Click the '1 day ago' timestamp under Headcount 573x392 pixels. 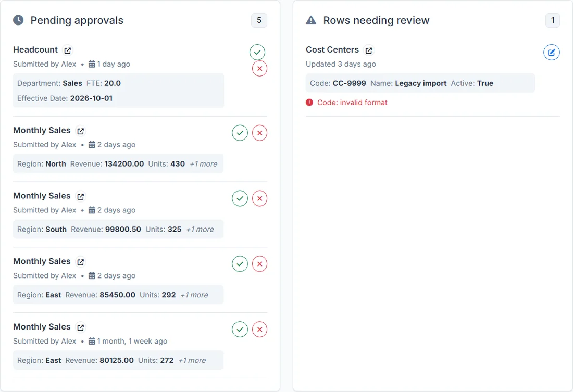pyautogui.click(x=114, y=64)
